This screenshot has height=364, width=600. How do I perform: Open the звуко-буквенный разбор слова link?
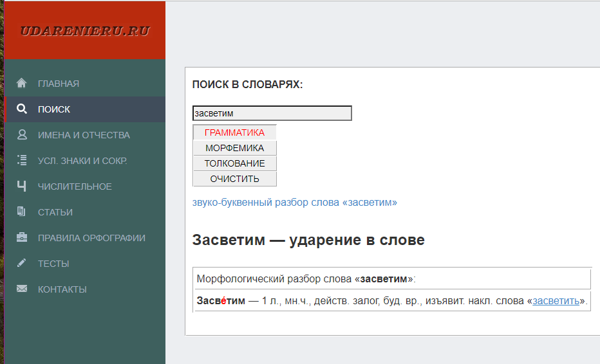tap(294, 203)
